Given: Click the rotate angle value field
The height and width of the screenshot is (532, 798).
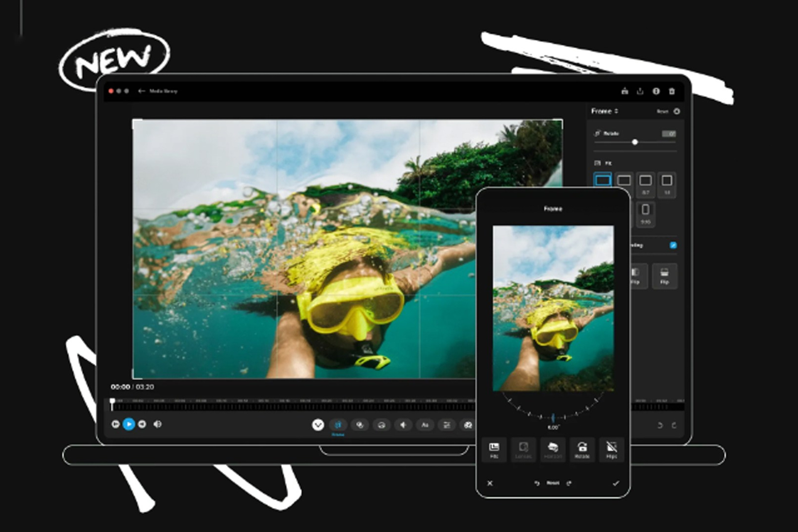Looking at the screenshot, I should click(x=669, y=133).
